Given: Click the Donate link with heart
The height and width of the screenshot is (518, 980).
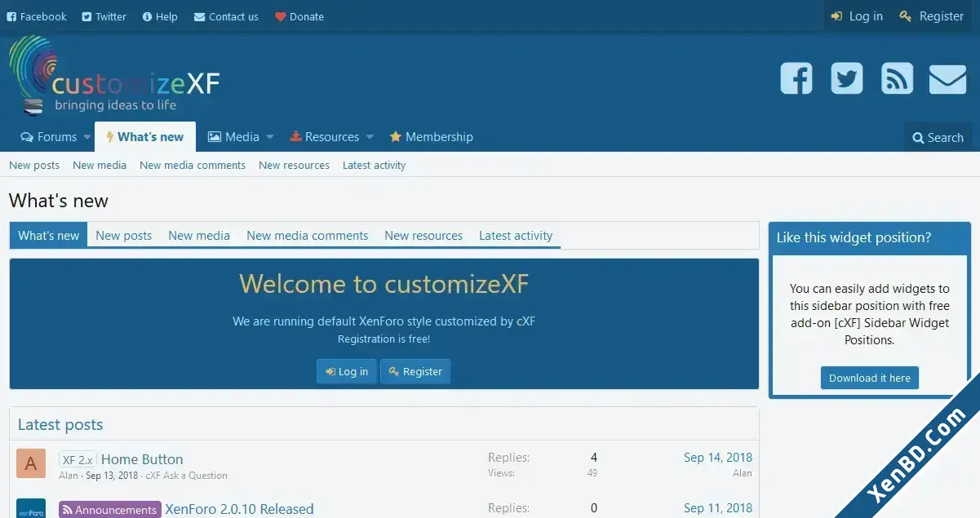Looking at the screenshot, I should [299, 16].
